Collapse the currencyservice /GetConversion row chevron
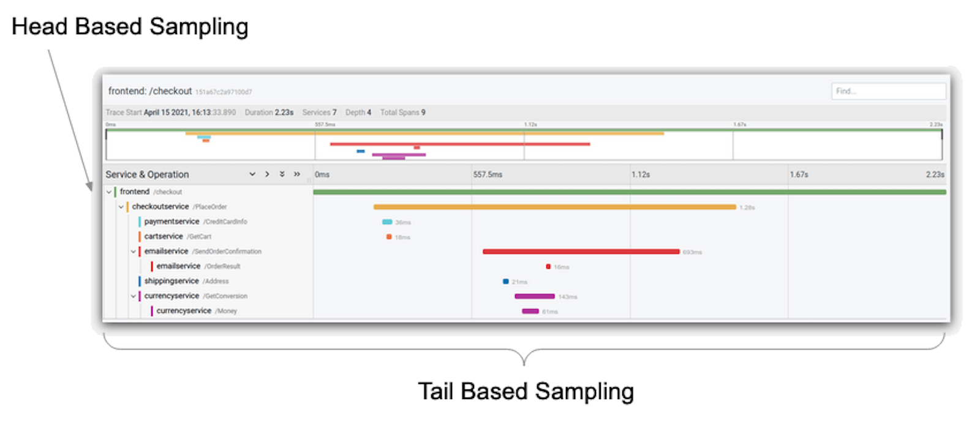The width and height of the screenshot is (980, 442). pyautogui.click(x=134, y=296)
